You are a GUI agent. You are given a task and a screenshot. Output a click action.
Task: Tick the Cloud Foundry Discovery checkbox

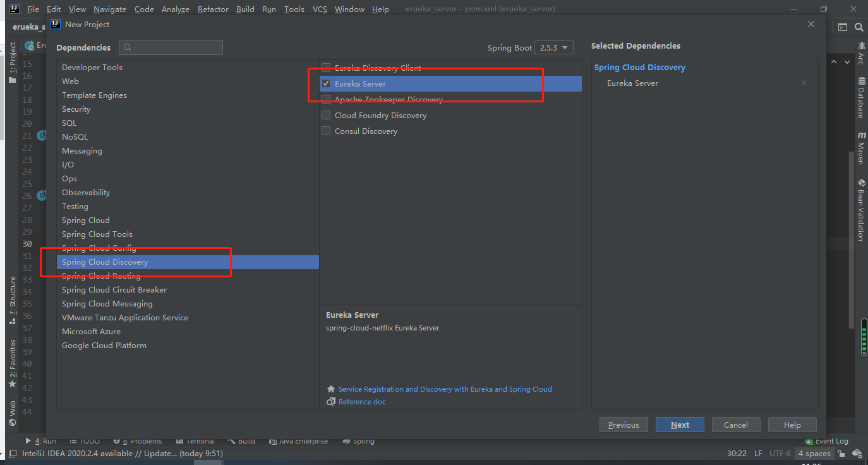click(x=326, y=115)
